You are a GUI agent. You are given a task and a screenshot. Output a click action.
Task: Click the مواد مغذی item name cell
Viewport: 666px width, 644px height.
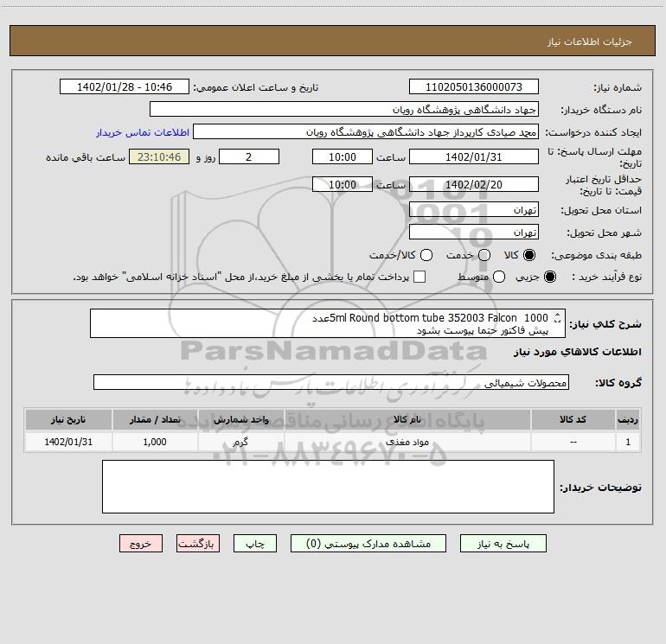pos(407,442)
